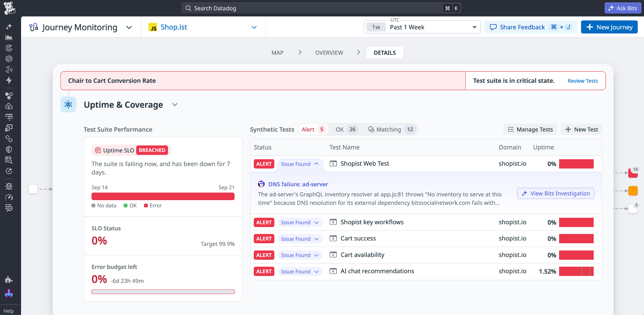Click the browser test icon beside Cart success

pos(333,239)
